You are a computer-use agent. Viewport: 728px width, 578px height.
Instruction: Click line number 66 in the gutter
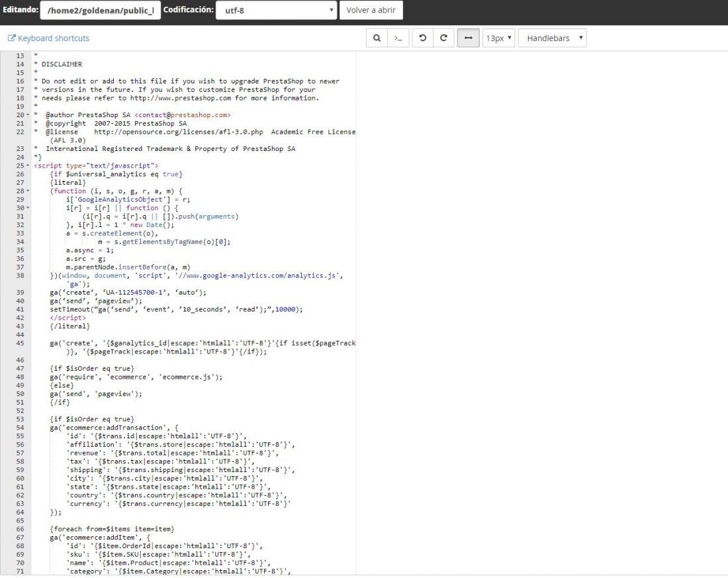point(20,529)
